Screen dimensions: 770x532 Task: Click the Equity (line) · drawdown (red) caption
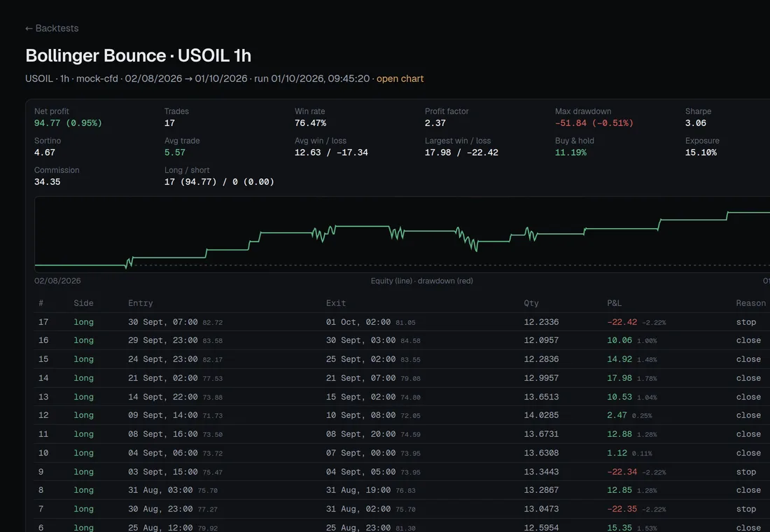tap(422, 281)
